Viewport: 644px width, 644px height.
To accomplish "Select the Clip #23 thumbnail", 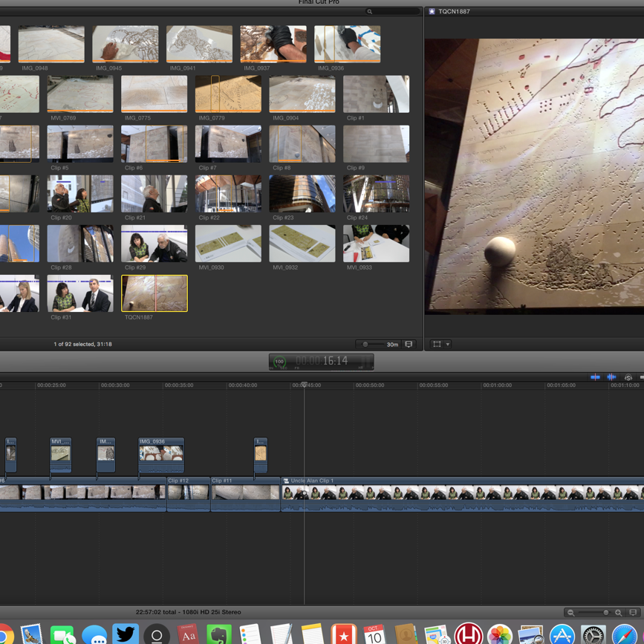I will coord(302,193).
